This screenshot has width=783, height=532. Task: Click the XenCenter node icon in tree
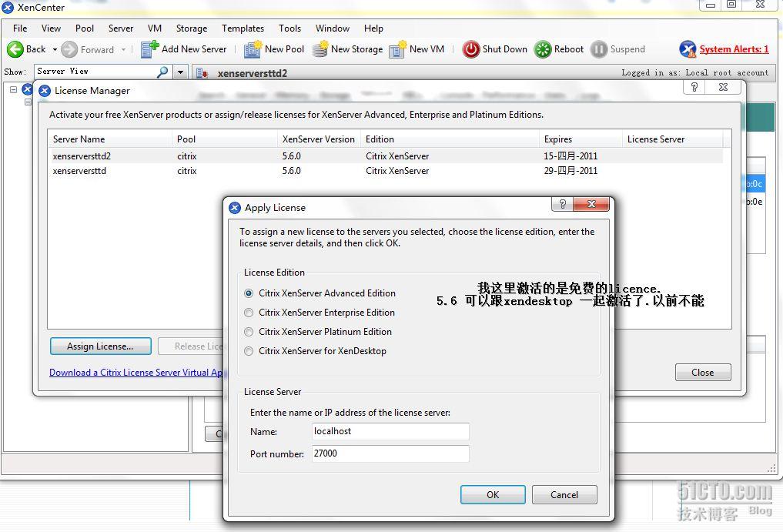(x=28, y=89)
